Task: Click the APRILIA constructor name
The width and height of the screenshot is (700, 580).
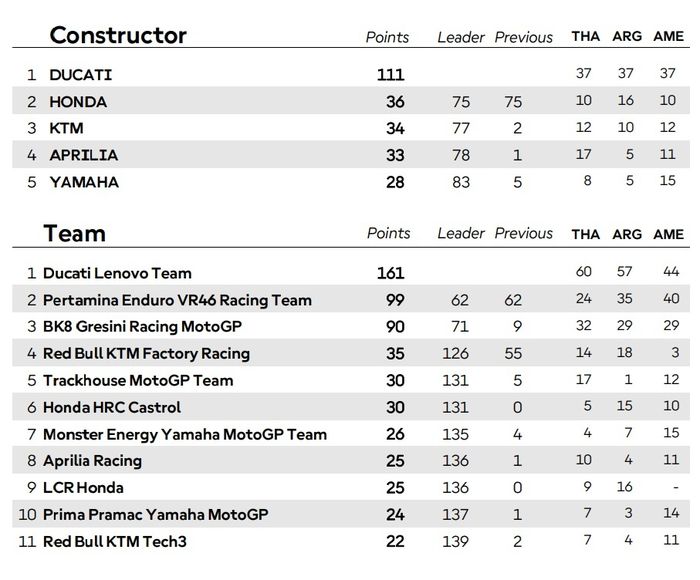Action: [x=83, y=155]
